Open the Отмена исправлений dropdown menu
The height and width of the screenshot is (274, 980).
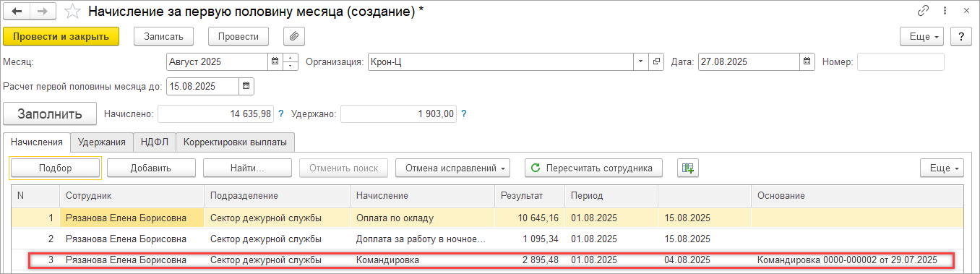click(x=452, y=168)
